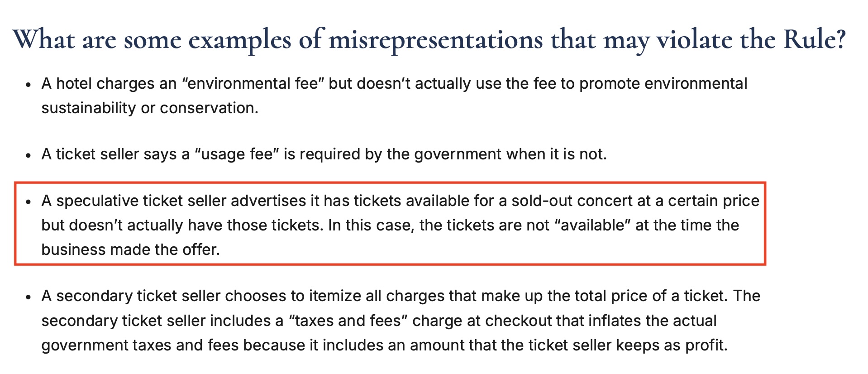The height and width of the screenshot is (374, 868).
Task: Click the bullet marker before the "usage fee" example
Action: coord(29,155)
